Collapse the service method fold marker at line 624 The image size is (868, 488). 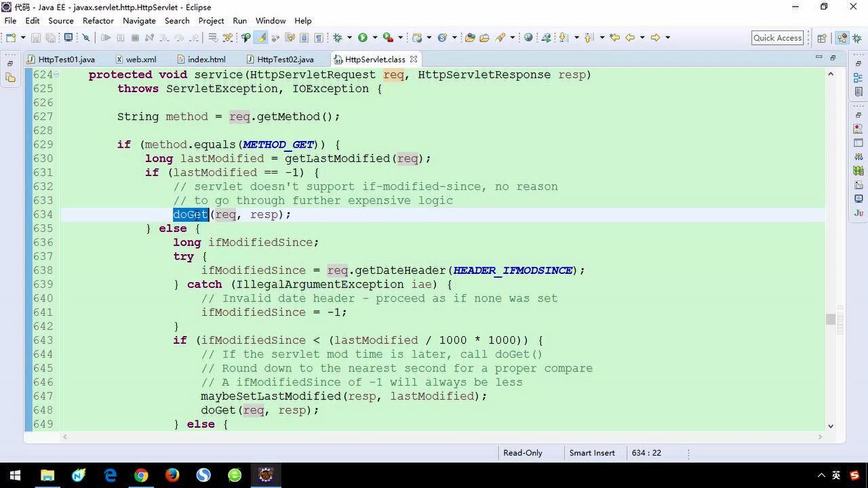56,75
